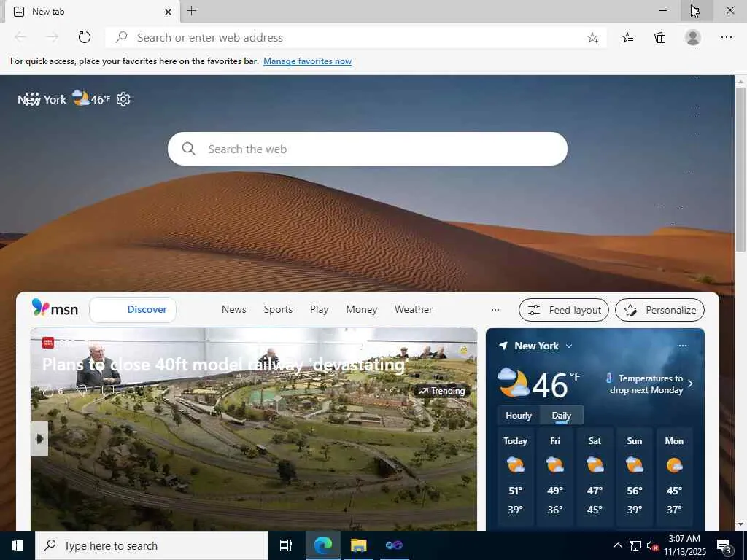Open the user profile avatar
The image size is (747, 560).
coord(693,37)
